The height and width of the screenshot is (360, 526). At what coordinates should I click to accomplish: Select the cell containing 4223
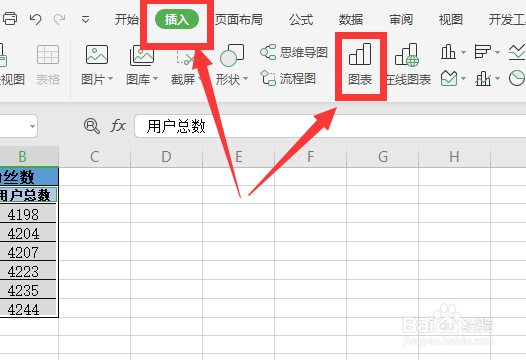tap(29, 271)
